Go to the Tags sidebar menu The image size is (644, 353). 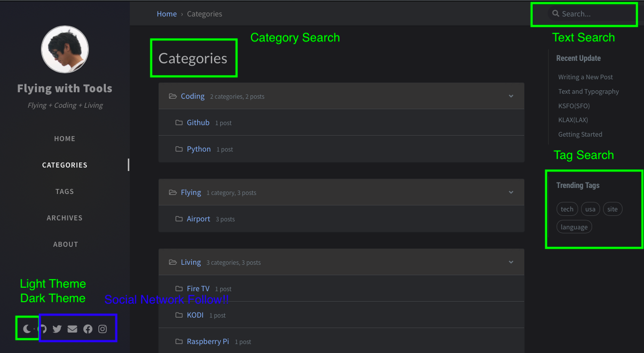click(65, 191)
